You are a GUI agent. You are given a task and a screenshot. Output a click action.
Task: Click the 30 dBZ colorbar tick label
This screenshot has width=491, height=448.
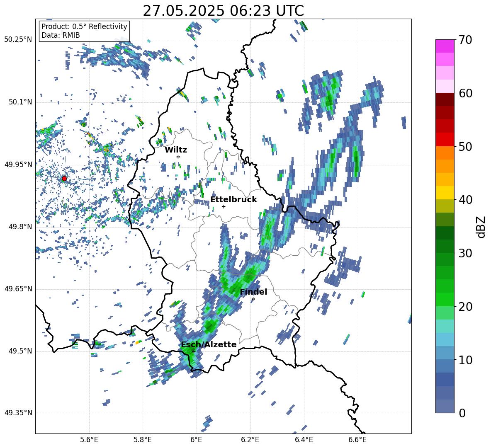point(465,253)
